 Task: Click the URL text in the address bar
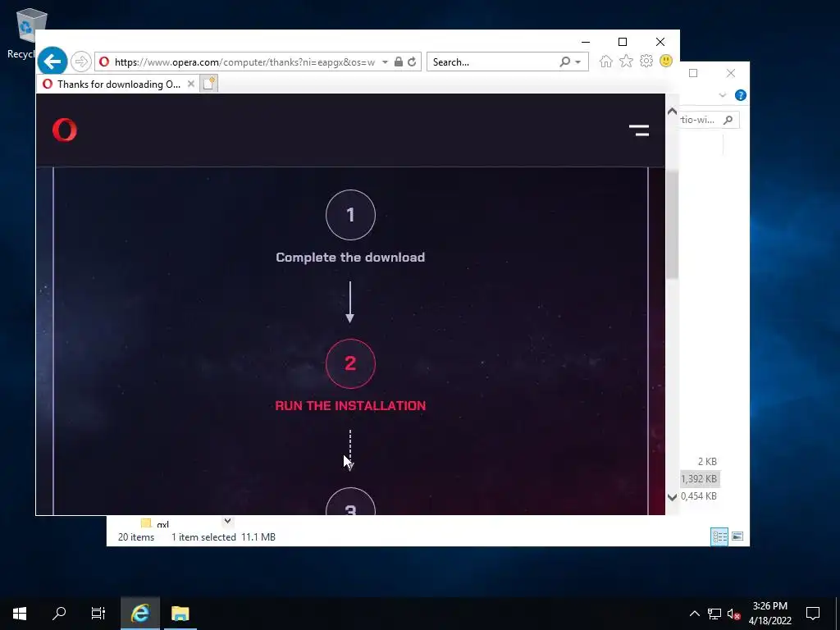(x=244, y=62)
